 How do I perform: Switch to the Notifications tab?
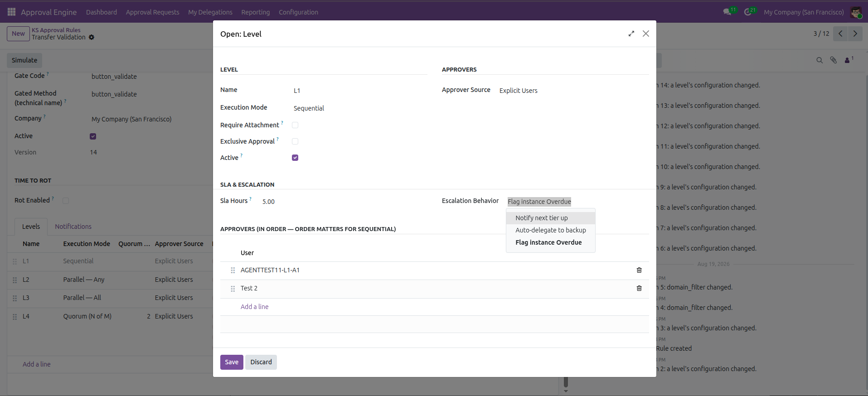73,227
